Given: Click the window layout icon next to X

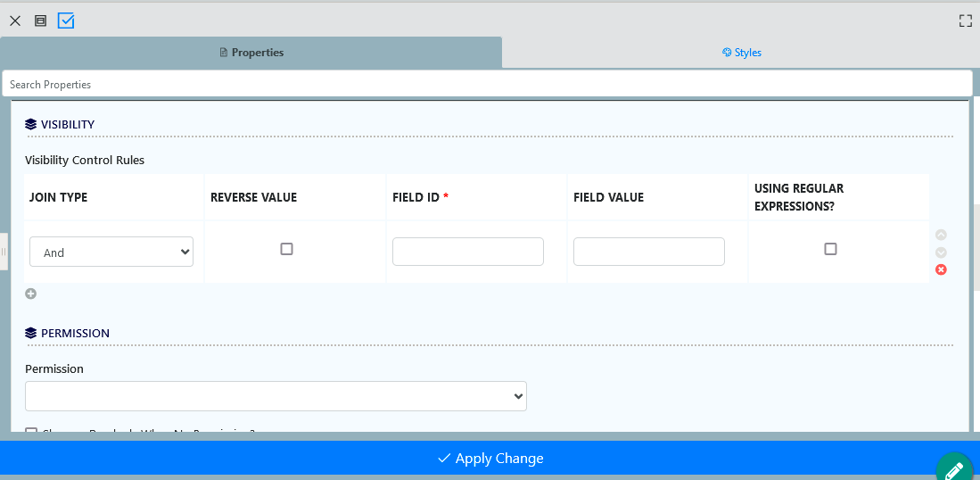Looking at the screenshot, I should [41, 21].
